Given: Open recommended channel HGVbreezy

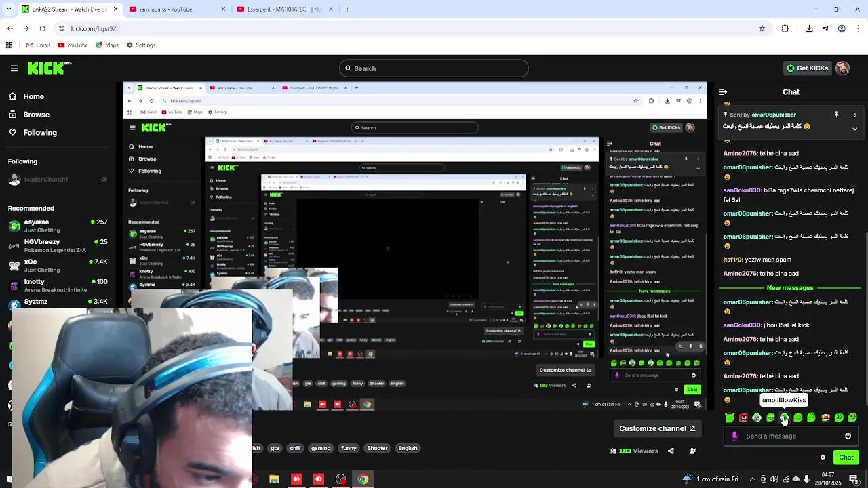Looking at the screenshot, I should coord(58,245).
